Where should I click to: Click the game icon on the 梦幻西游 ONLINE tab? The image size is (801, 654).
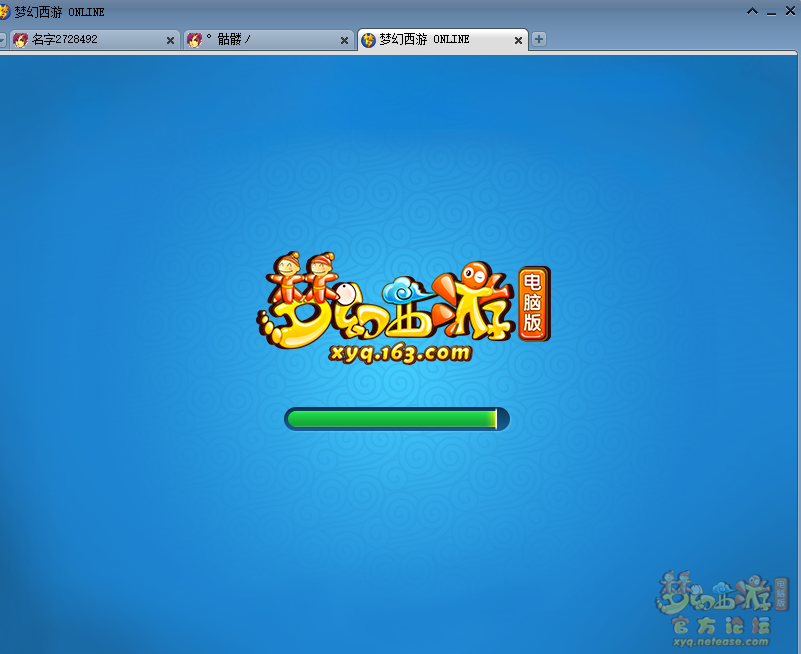click(368, 40)
